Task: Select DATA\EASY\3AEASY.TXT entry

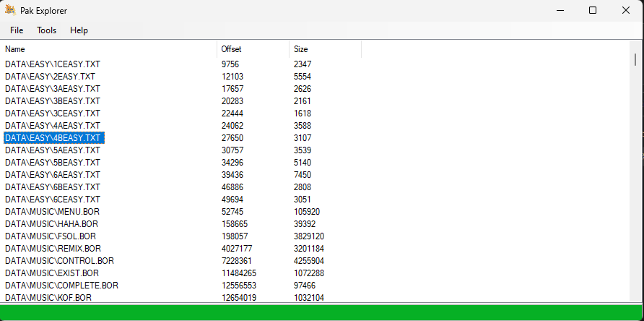Action: point(53,89)
